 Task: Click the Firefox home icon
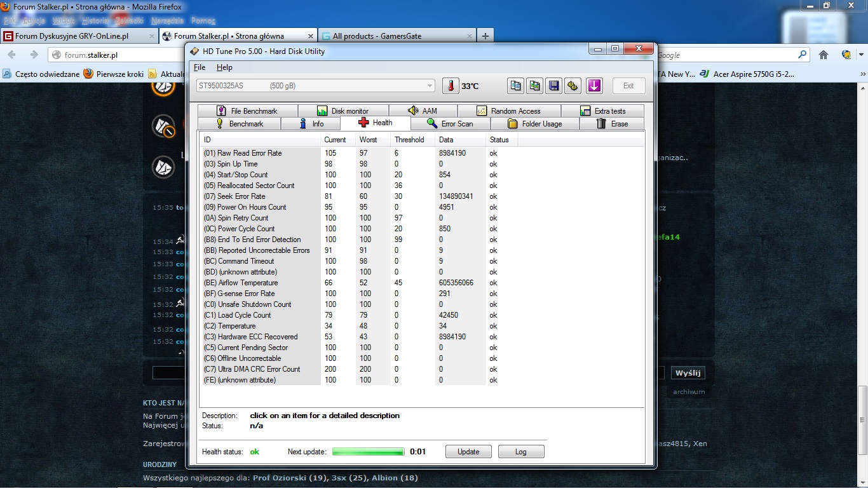824,55
